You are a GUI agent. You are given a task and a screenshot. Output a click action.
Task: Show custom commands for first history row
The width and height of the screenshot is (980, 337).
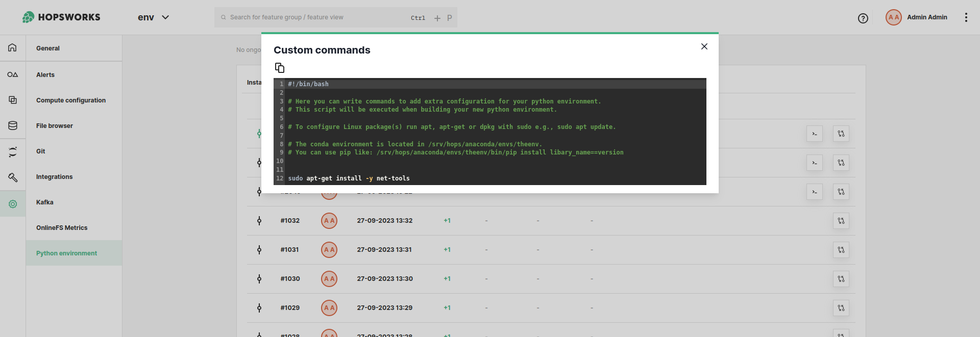pyautogui.click(x=814, y=134)
